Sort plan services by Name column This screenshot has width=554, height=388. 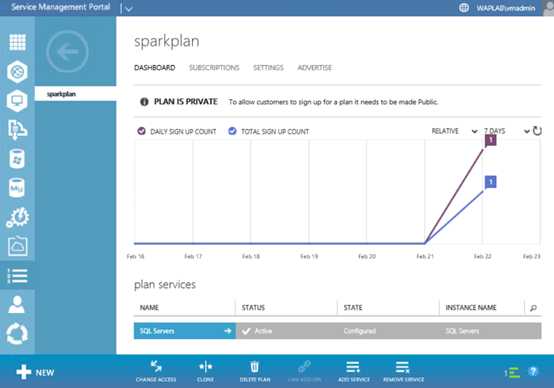149,307
